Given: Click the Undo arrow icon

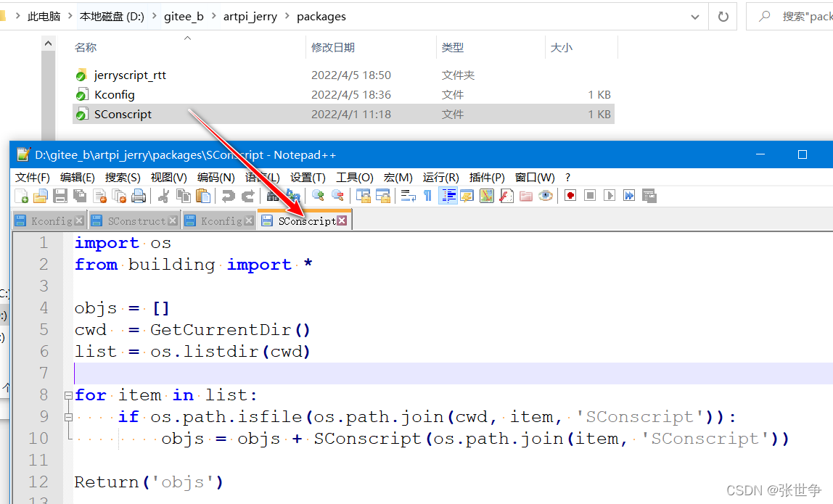Looking at the screenshot, I should (228, 196).
